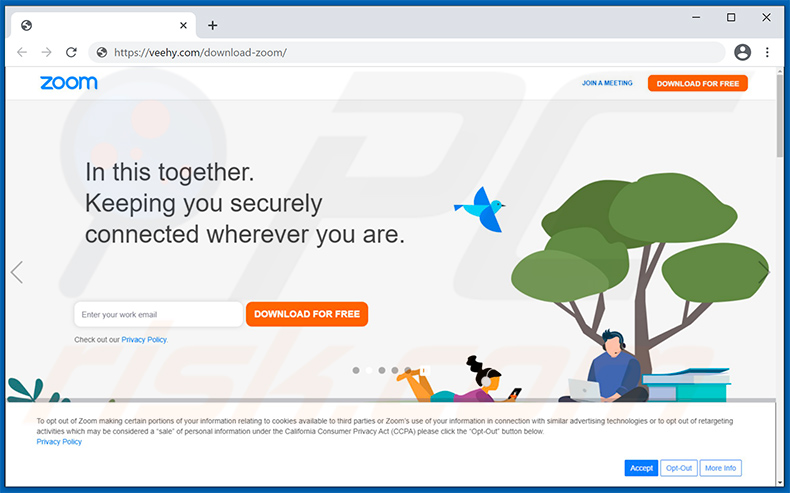Select the third carousel dot

click(382, 370)
